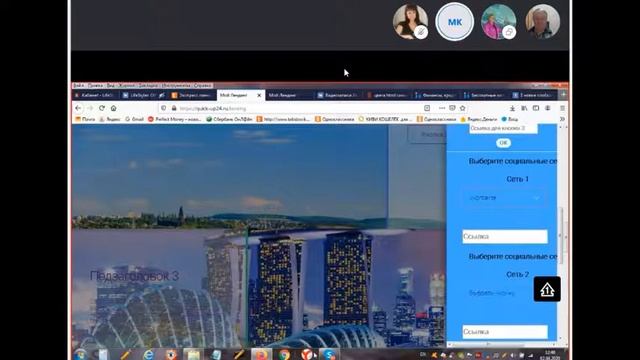Open Skype from the taskbar
Image resolution: width=640 pixels, height=360 pixels.
[x=329, y=354]
